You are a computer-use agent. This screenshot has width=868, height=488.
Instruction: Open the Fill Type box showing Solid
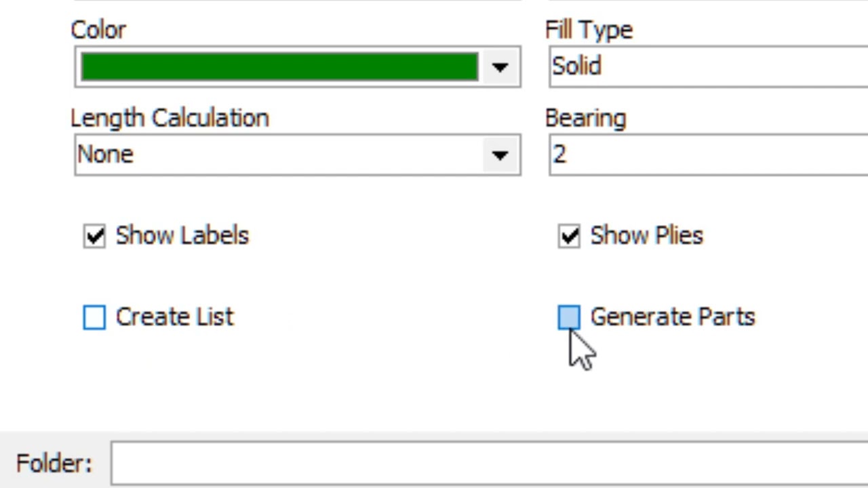pos(708,67)
